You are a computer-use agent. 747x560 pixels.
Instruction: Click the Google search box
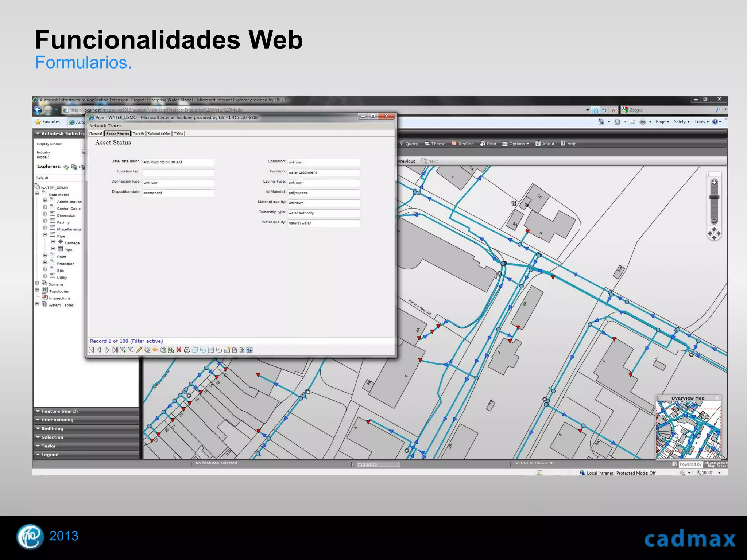click(x=671, y=110)
